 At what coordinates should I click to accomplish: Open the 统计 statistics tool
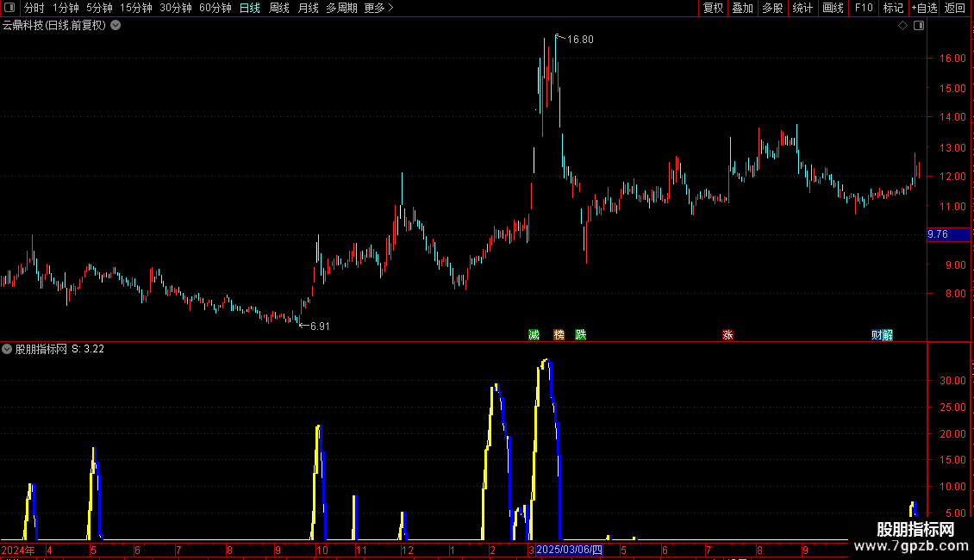coord(802,8)
